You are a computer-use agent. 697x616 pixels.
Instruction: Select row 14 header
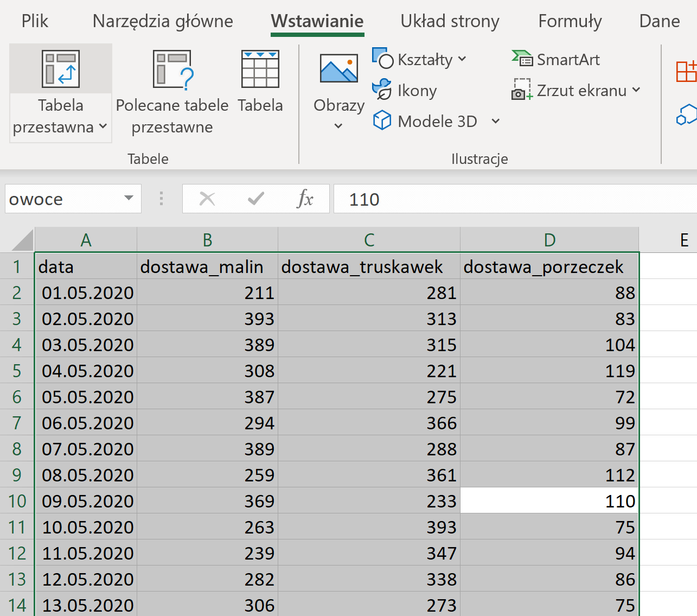click(x=17, y=604)
